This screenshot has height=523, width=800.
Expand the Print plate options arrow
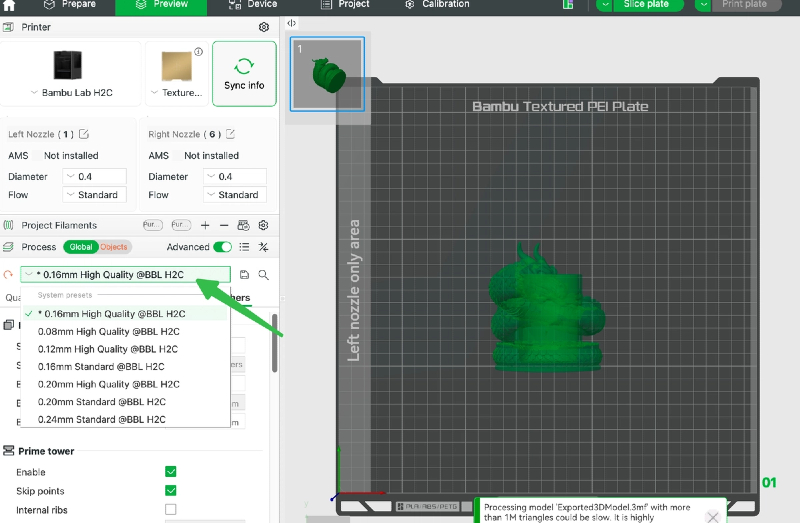point(704,5)
